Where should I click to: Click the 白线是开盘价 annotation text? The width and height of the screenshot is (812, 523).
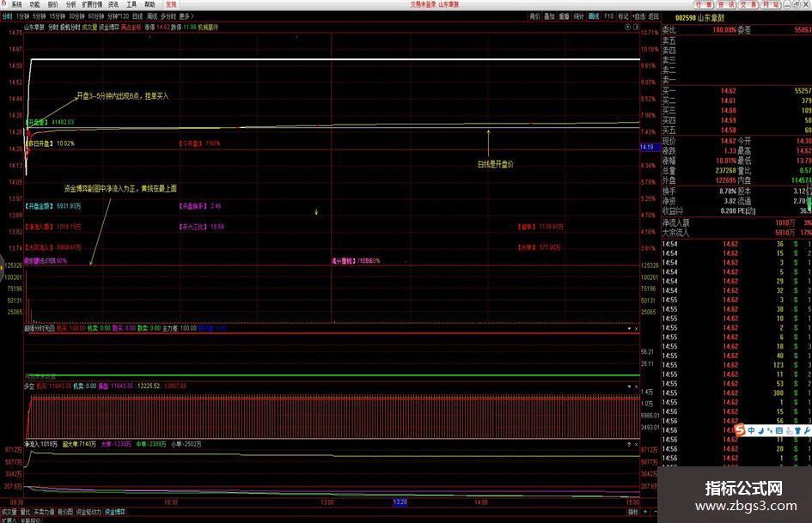pos(496,164)
